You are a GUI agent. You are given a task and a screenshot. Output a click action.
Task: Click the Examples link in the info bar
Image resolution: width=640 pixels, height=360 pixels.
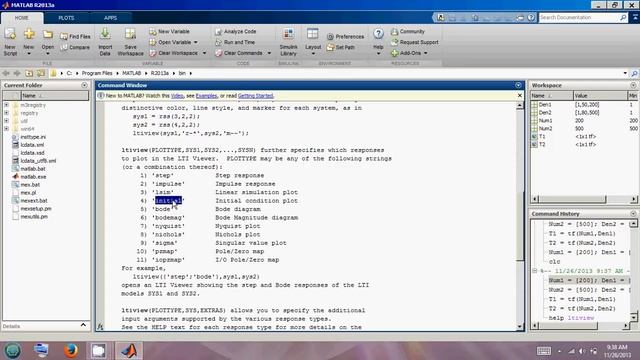tap(207, 96)
